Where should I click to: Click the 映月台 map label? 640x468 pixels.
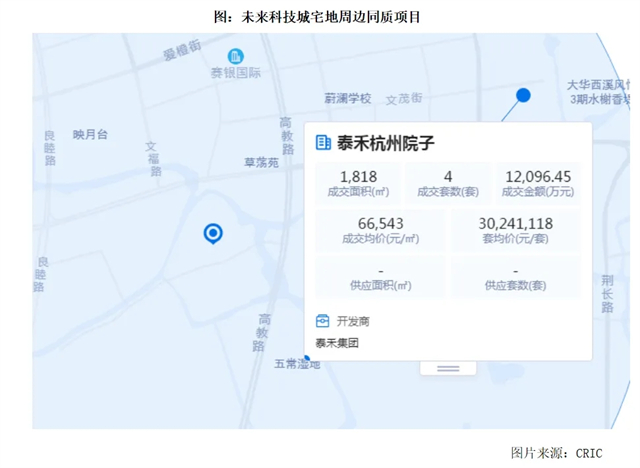(90, 134)
